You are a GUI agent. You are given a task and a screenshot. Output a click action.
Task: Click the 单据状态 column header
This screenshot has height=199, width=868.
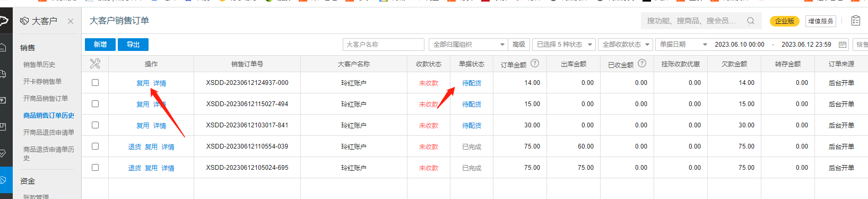tap(472, 64)
